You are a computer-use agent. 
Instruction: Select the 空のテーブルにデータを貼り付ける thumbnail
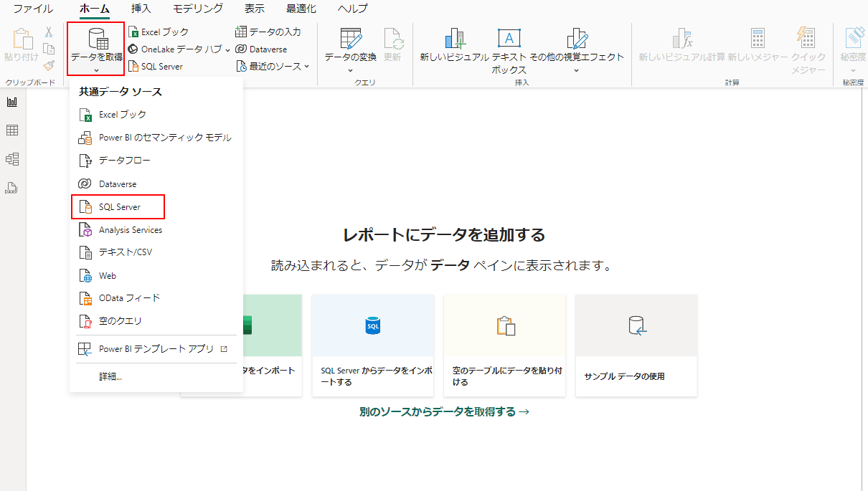click(504, 344)
